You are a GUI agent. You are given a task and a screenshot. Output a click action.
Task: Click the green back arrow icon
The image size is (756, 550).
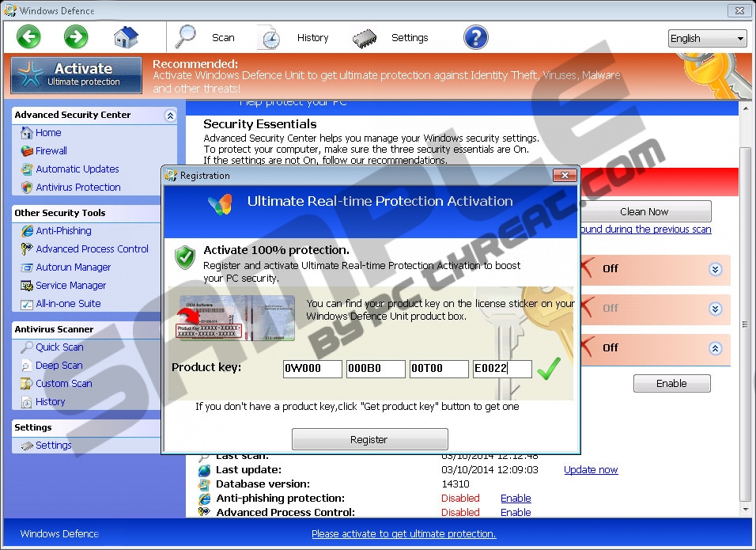(x=28, y=37)
